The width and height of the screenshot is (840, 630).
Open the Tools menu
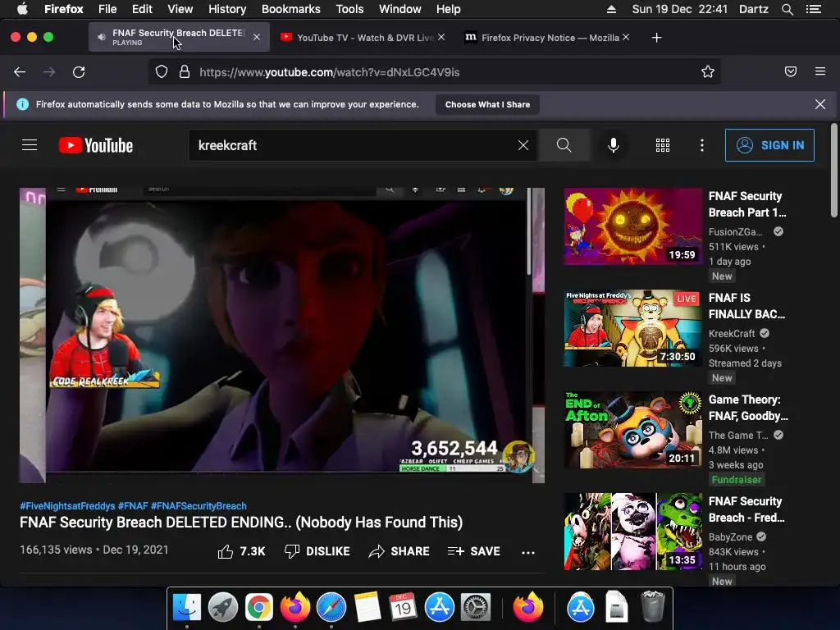pos(349,9)
